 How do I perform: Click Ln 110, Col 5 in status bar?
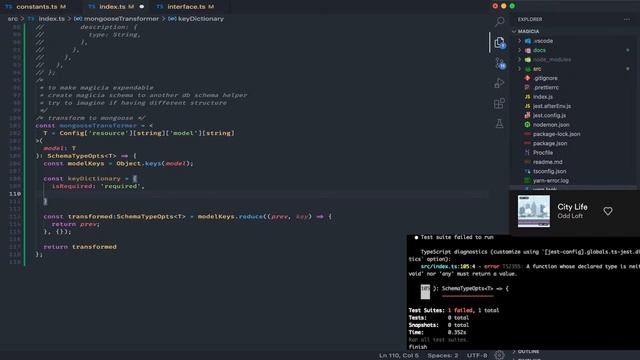pos(399,356)
